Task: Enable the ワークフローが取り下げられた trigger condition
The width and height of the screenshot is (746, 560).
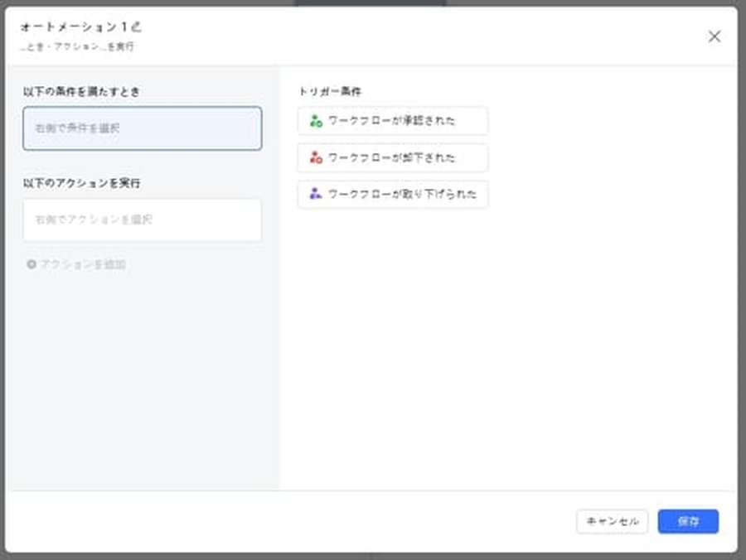Action: click(392, 196)
